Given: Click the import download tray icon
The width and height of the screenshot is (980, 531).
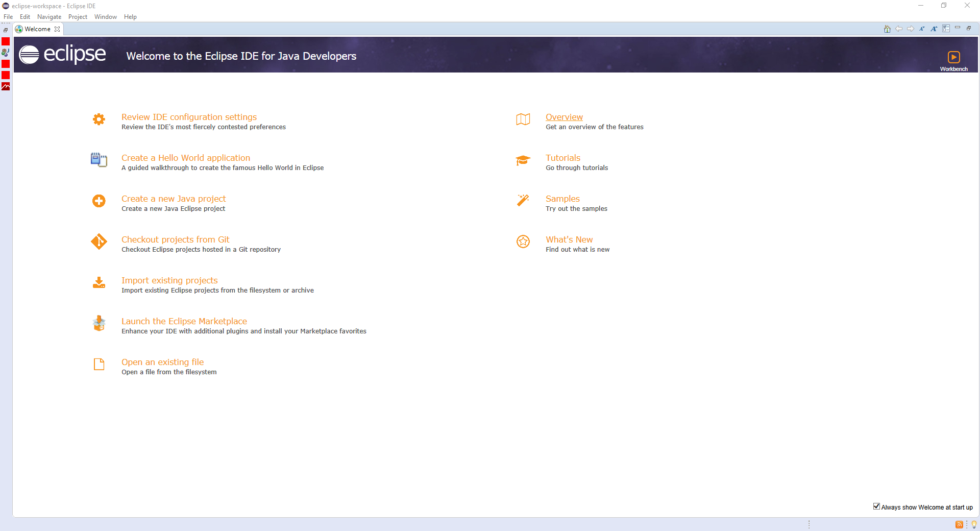Looking at the screenshot, I should tap(99, 282).
